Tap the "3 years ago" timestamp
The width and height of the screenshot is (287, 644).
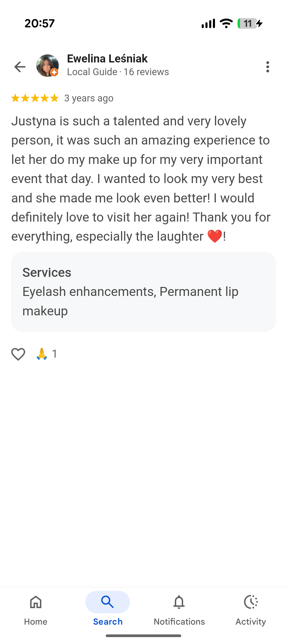click(89, 98)
